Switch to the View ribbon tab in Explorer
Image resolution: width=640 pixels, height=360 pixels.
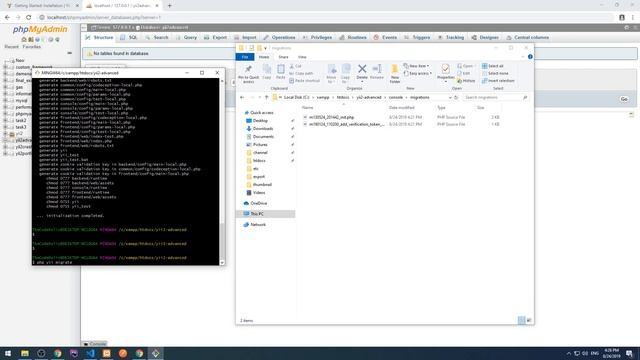point(302,57)
